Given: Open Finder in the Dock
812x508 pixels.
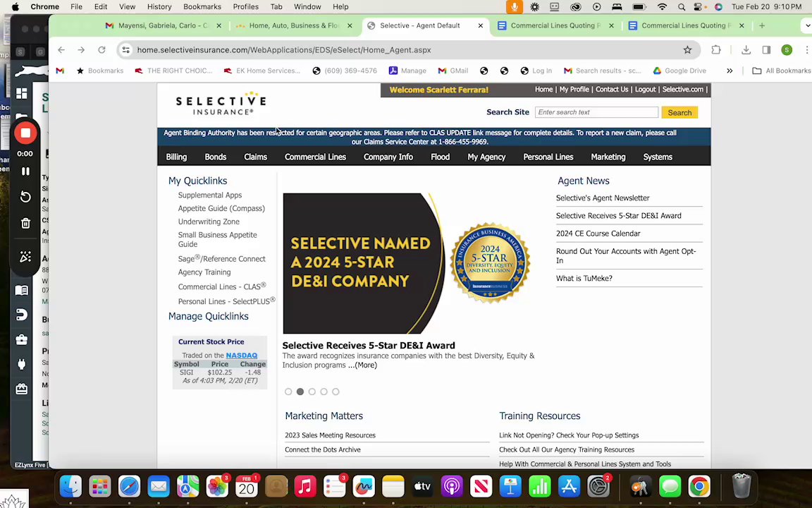Looking at the screenshot, I should 70,486.
